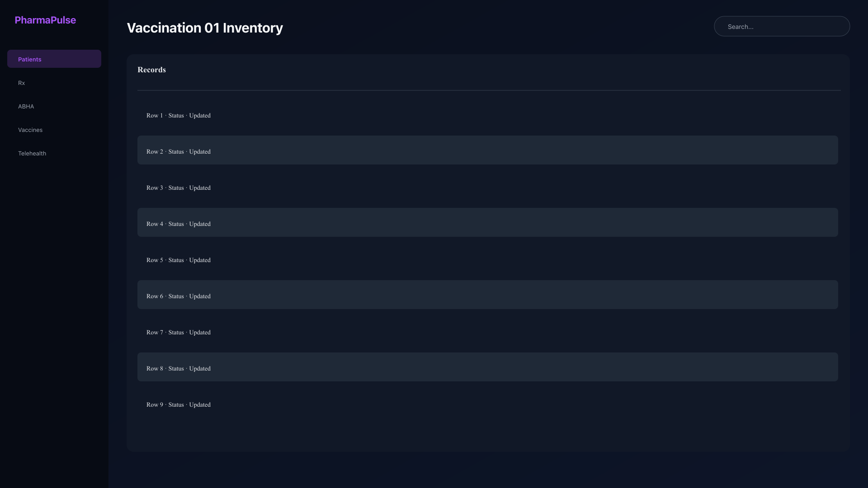
Task: Choose the Row 4 record
Action: coord(487,222)
